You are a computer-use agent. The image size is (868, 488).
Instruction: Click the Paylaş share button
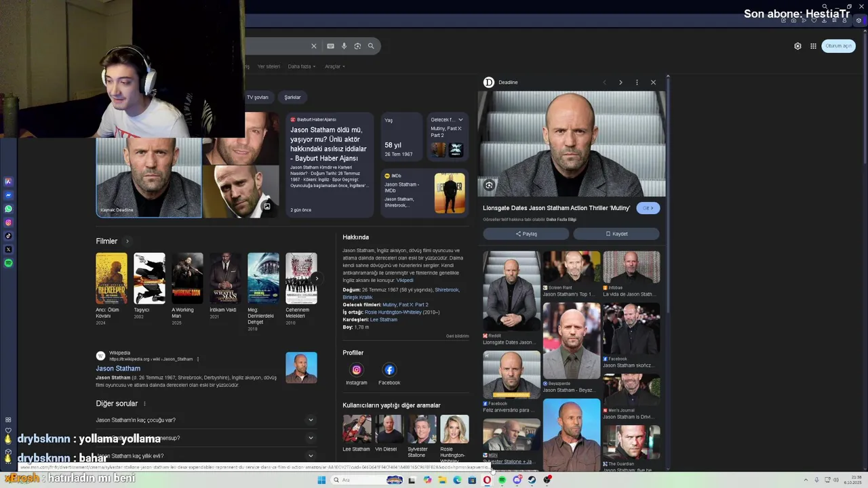pos(526,234)
